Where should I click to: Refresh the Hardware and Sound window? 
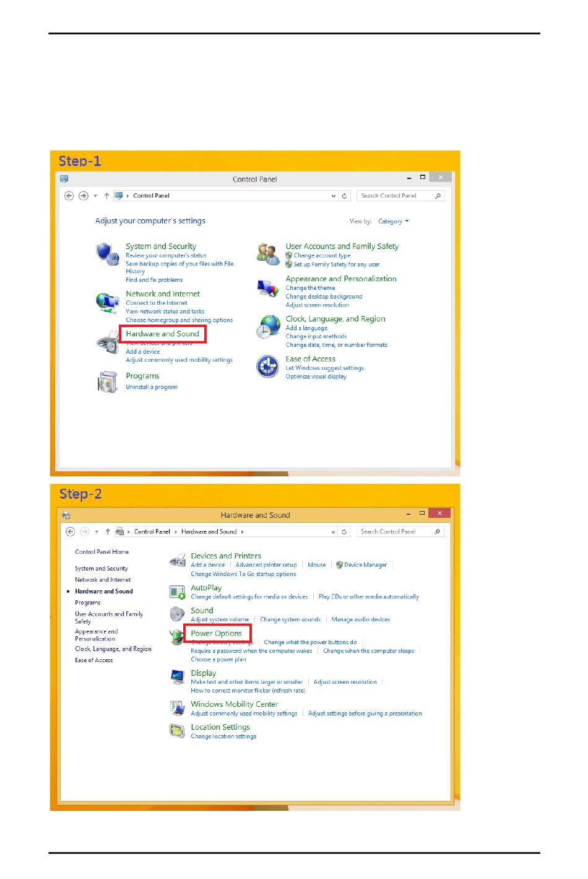click(345, 531)
